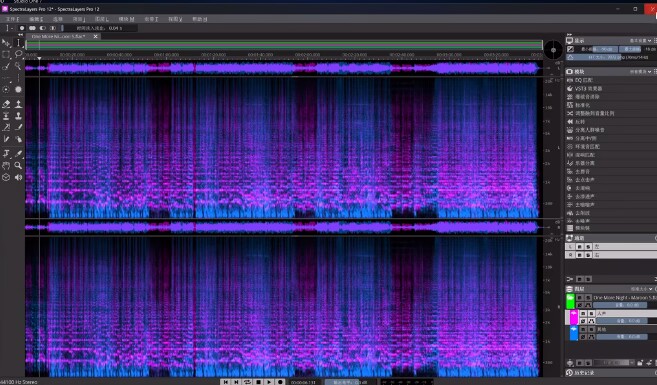Select the speaker playback tool
Viewport: 657px width, 385px height.
(x=18, y=177)
